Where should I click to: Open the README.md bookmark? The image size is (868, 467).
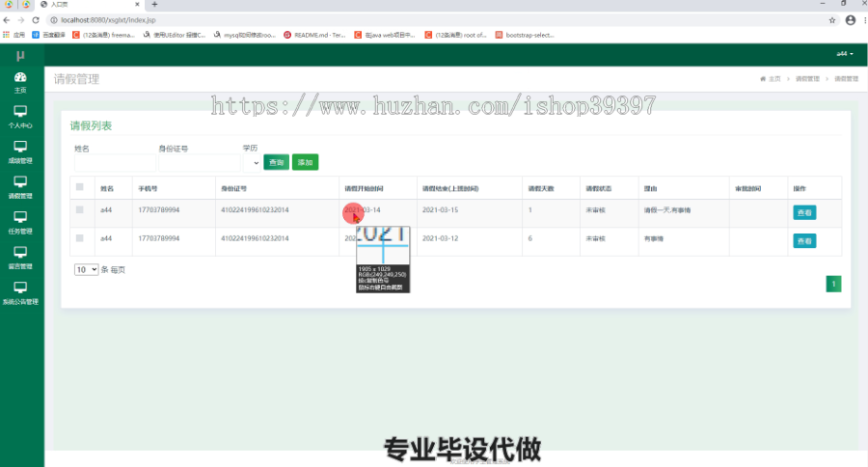pos(314,35)
